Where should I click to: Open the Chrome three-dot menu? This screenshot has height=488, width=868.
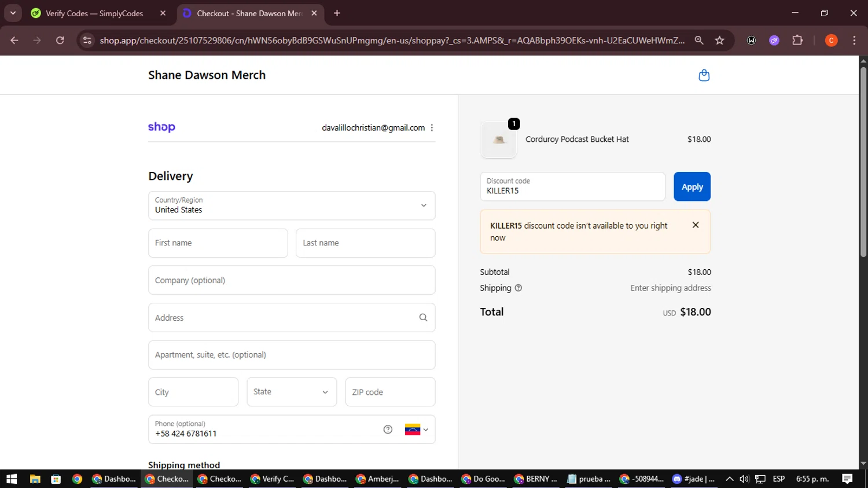[x=854, y=41]
